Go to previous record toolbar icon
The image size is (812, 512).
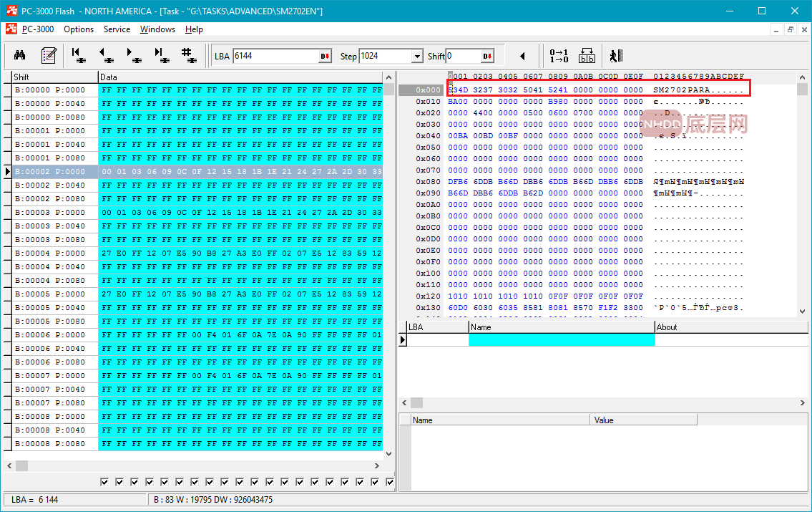coord(106,55)
